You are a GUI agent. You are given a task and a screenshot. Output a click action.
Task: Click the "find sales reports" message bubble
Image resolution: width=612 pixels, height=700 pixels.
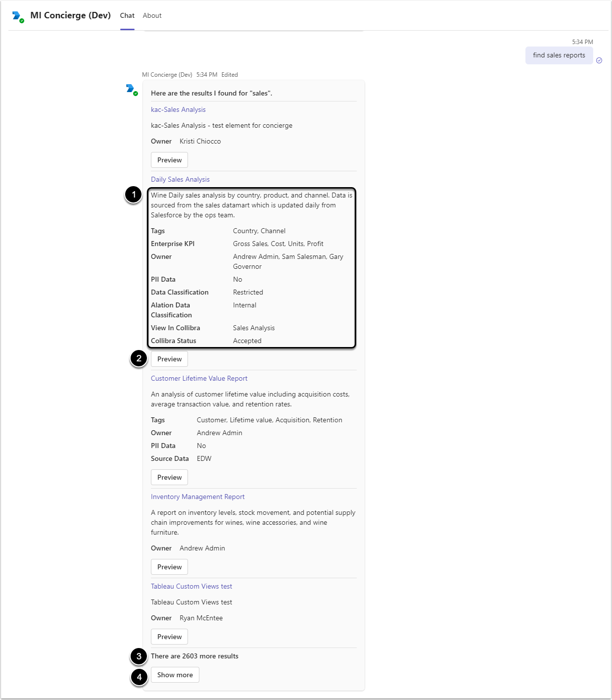(x=559, y=55)
